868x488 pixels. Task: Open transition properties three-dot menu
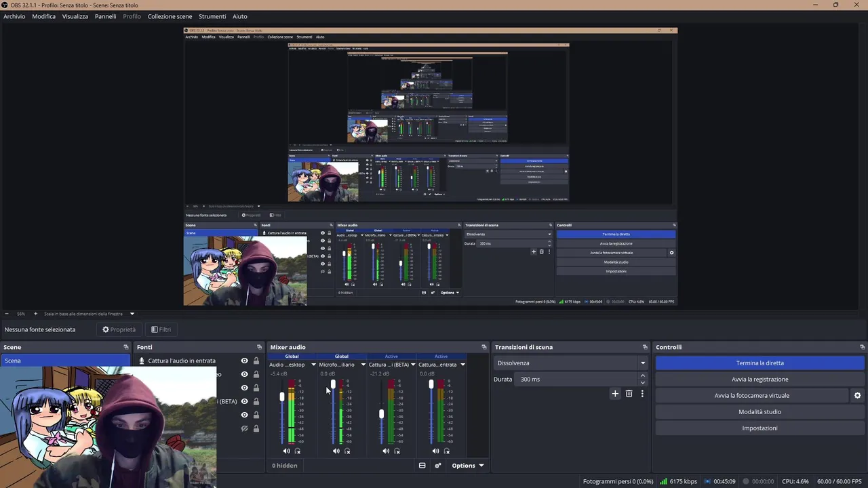[642, 394]
